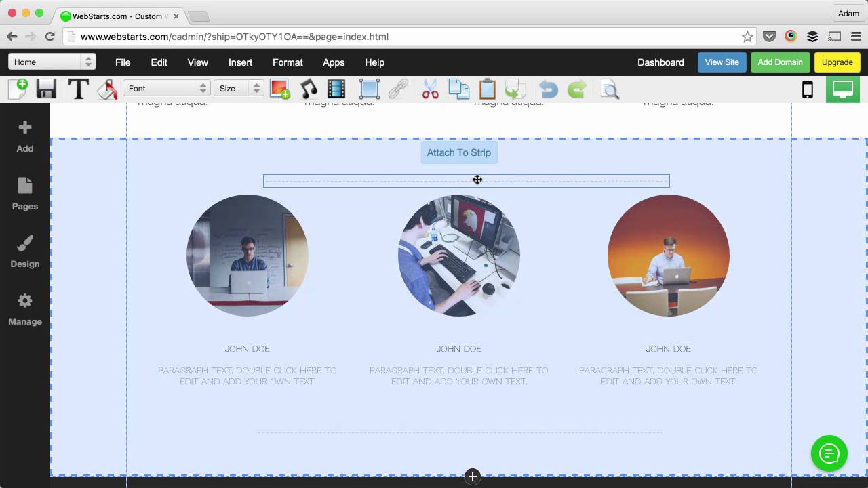Open the Manage gear panel
Image resolution: width=868 pixels, height=488 pixels.
pos(25,309)
